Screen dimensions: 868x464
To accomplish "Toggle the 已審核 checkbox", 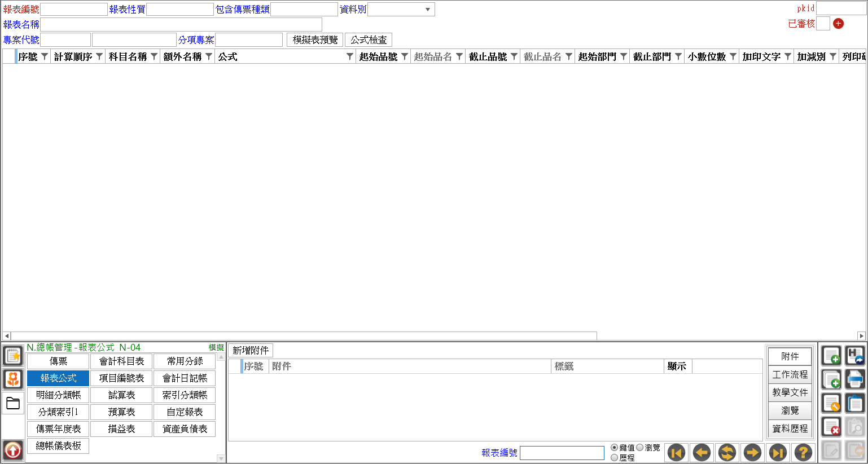I will click(823, 24).
